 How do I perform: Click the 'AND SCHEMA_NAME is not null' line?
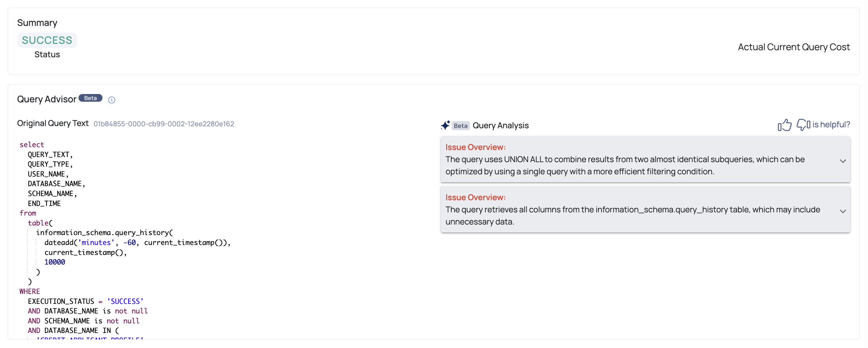pyautogui.click(x=84, y=321)
